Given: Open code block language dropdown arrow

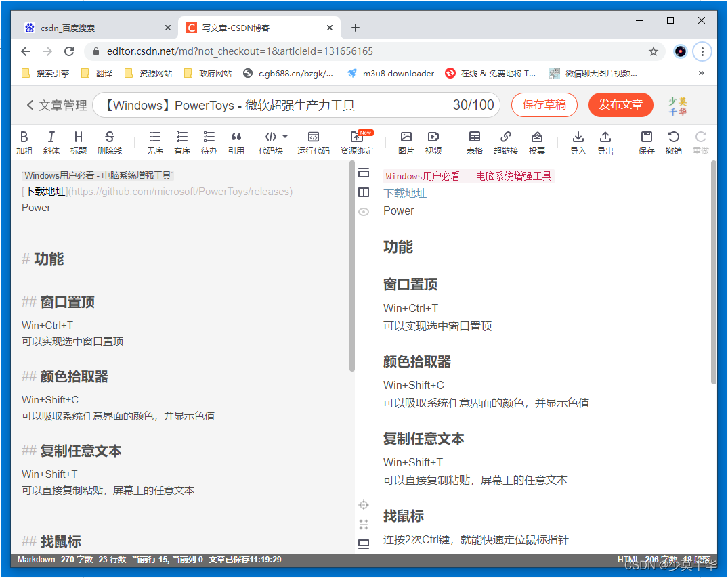Looking at the screenshot, I should click(285, 137).
